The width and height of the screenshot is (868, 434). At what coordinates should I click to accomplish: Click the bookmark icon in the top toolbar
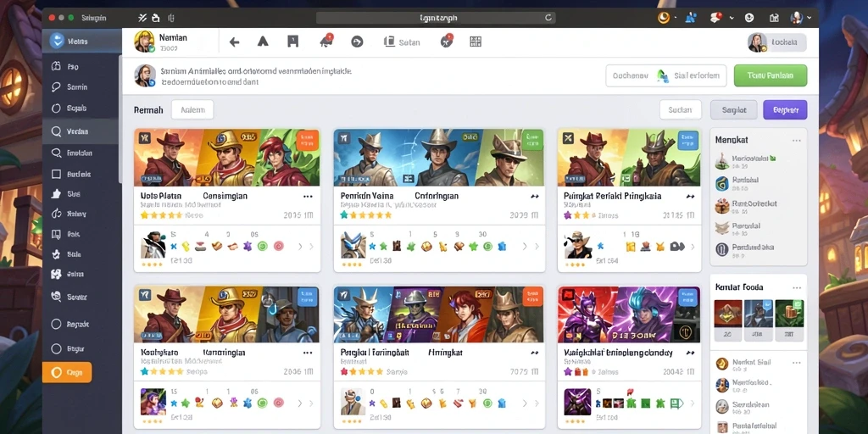point(292,42)
